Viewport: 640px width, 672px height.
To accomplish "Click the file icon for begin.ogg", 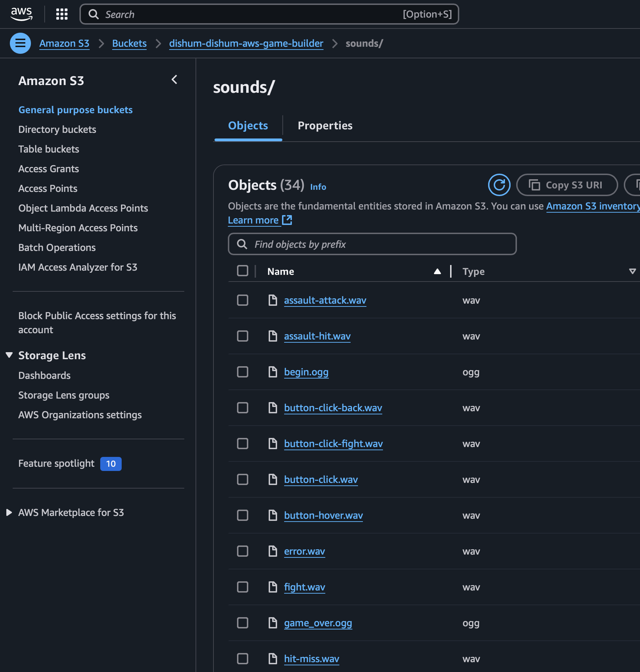I will point(273,372).
